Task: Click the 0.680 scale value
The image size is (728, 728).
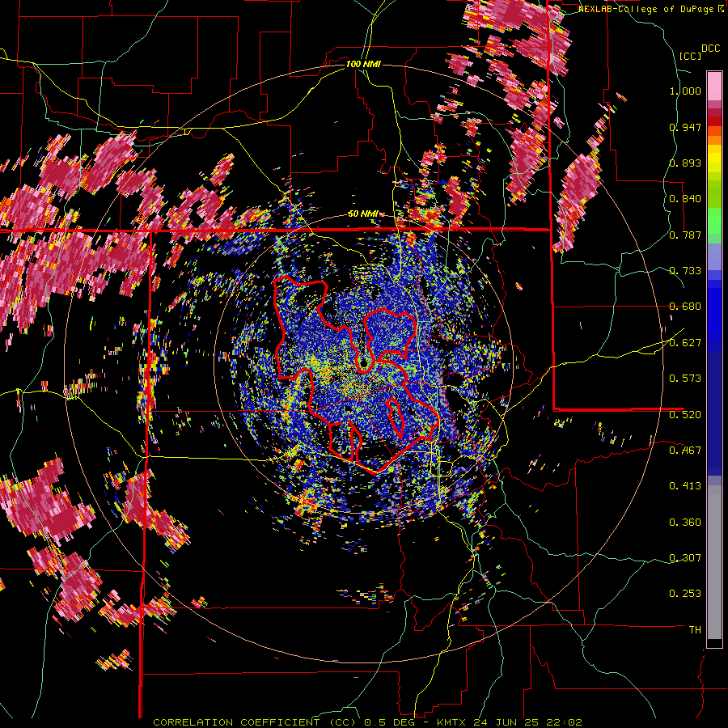Action: tap(685, 307)
